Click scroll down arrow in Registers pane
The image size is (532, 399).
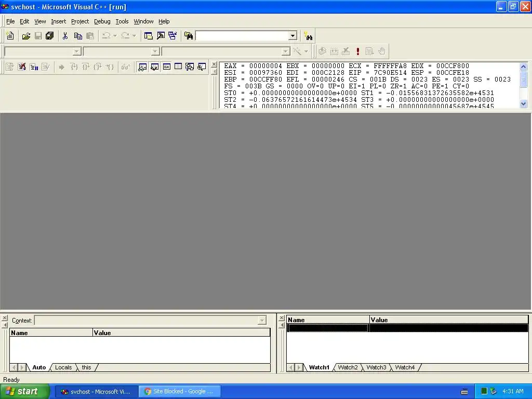523,104
